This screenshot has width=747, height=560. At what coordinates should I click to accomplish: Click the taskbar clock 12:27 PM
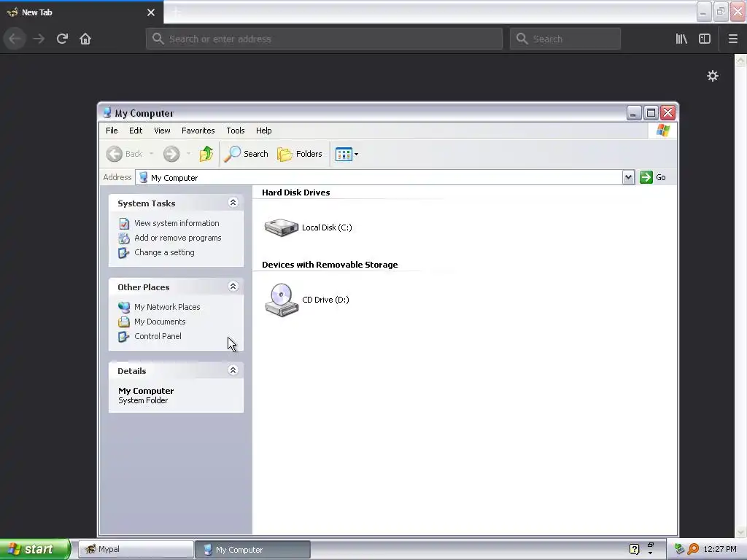coord(720,549)
